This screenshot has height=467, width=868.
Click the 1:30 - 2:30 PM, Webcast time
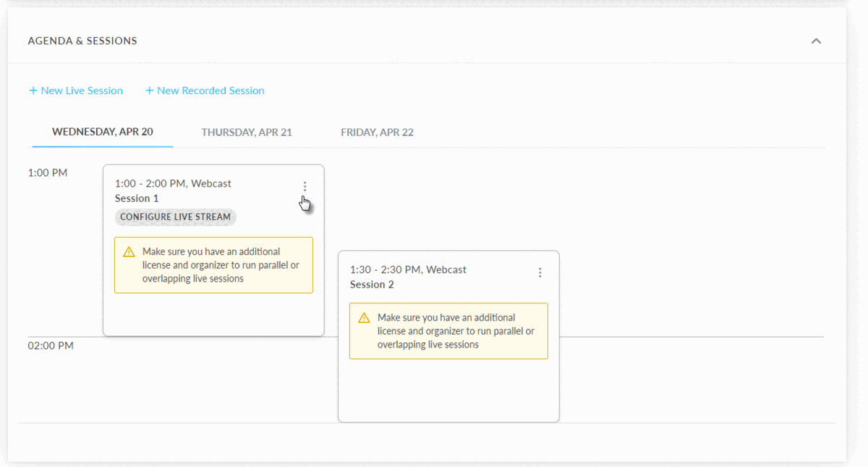[x=408, y=270]
